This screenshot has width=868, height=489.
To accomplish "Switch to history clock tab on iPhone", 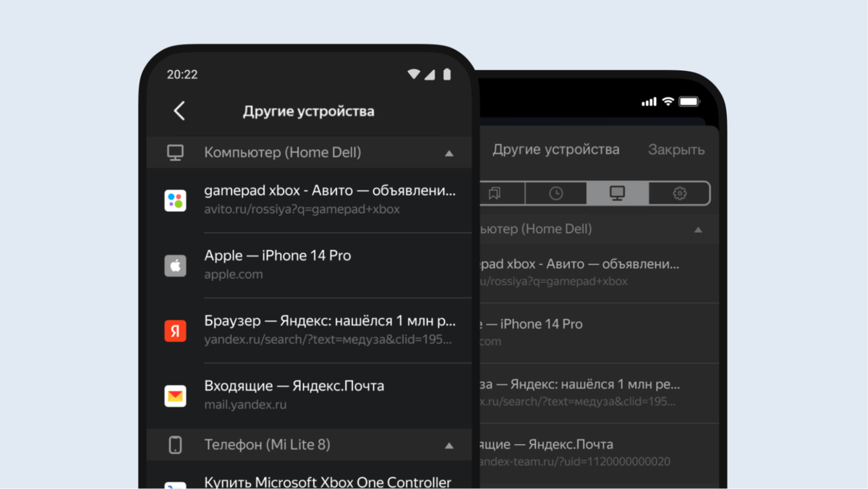I will point(556,193).
